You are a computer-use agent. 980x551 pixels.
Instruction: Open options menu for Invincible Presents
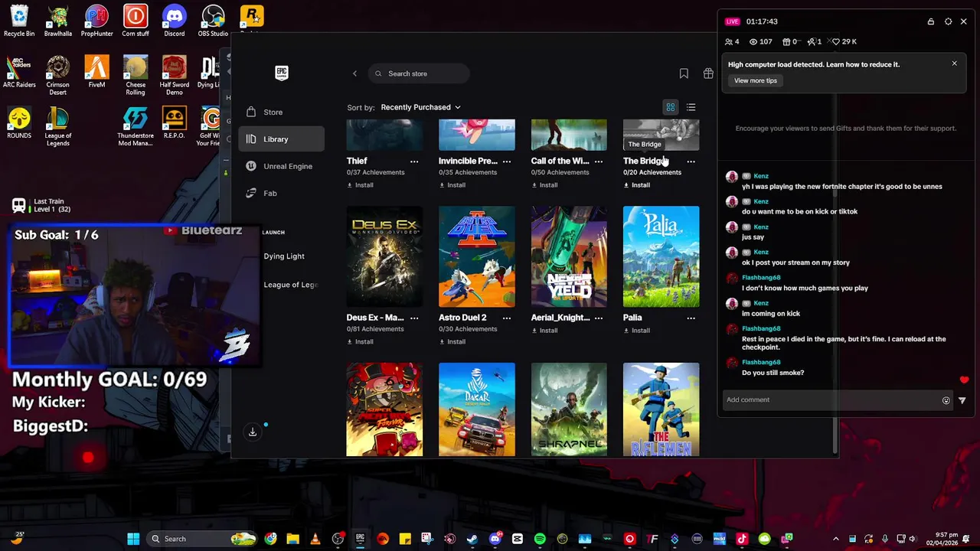coord(507,161)
